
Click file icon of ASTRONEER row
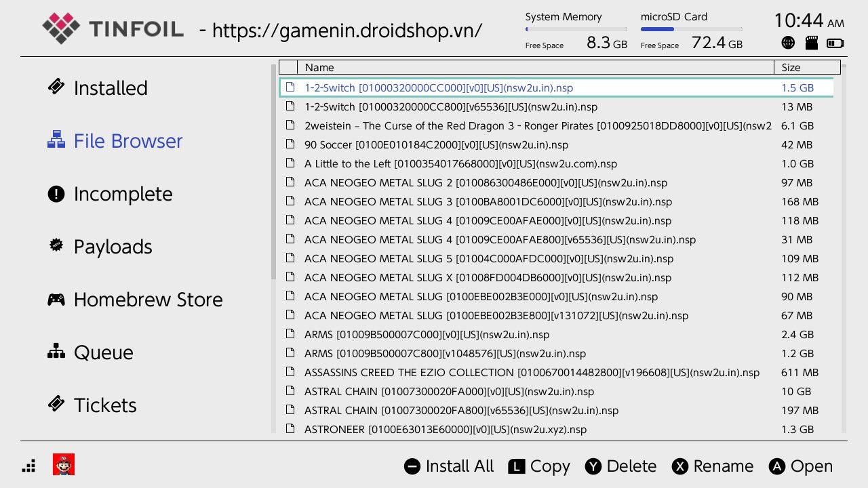(x=290, y=429)
